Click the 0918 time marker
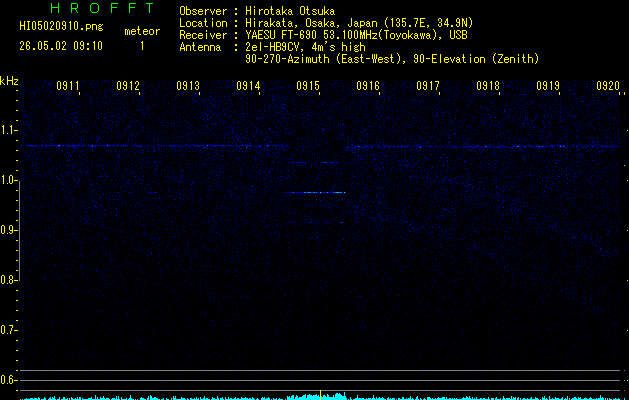Image resolution: width=629 pixels, height=400 pixels. (488, 85)
